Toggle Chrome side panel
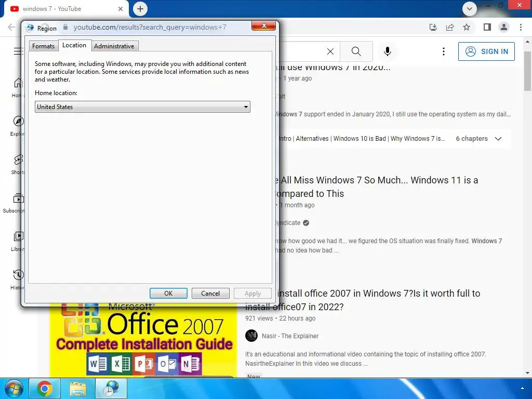Screen dimensions: 532x399 [487, 27]
